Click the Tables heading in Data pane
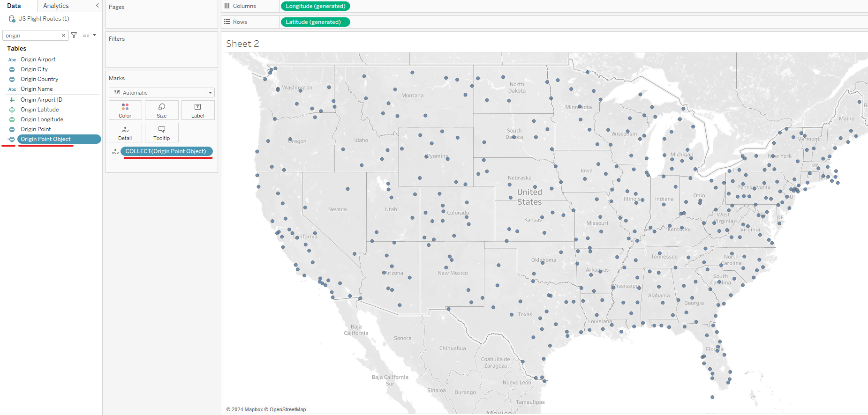This screenshot has width=868, height=415. coord(17,48)
